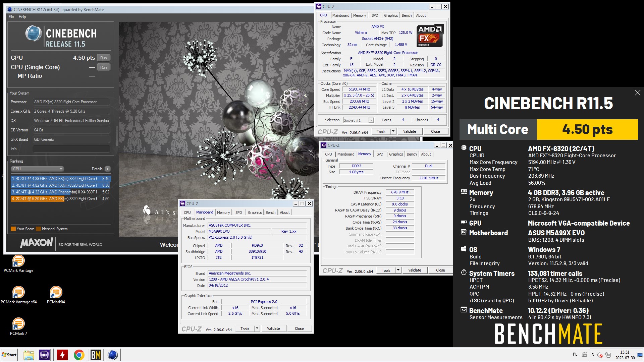Open PCMark Vantage x64 desktop shortcut
The image size is (644, 362).
[x=18, y=295]
